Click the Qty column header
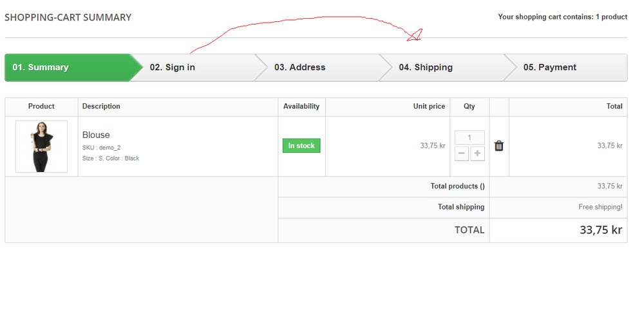 tap(469, 106)
